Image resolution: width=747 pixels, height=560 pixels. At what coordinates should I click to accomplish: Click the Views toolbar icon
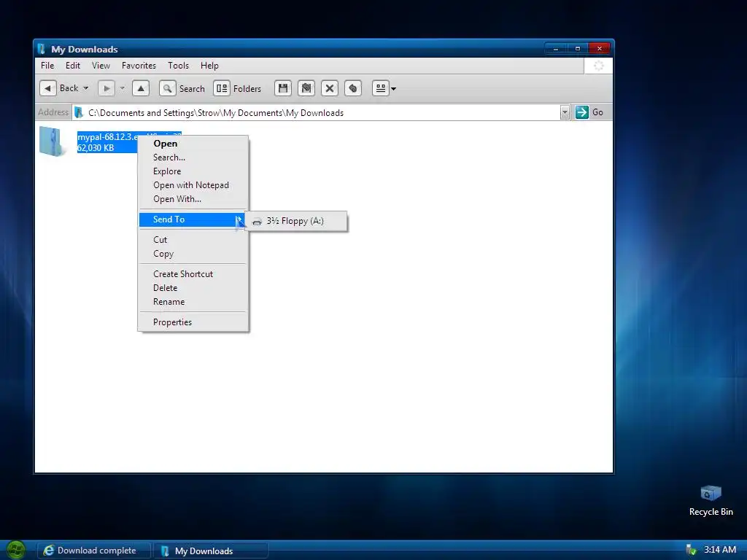(x=381, y=88)
